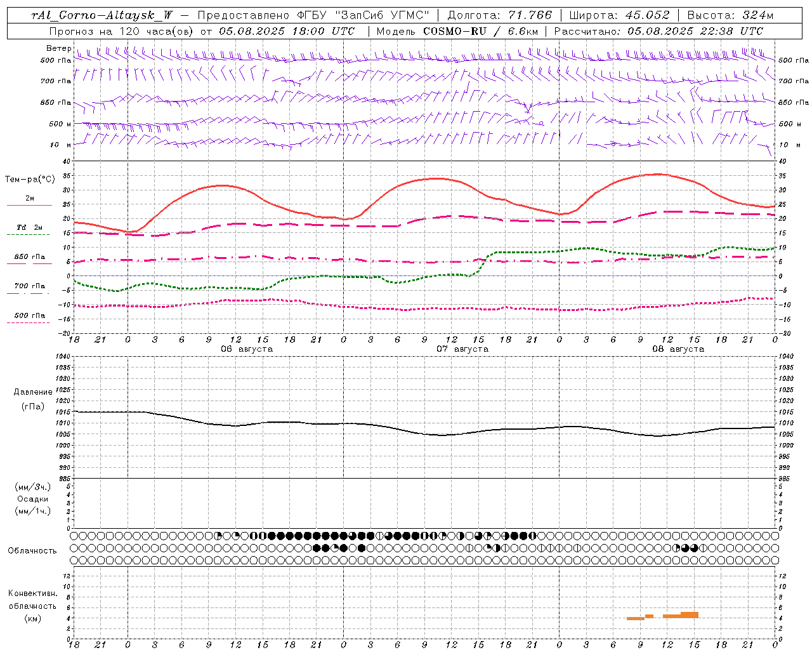
Task: Click the left 12 convective height axis value
Action: [x=67, y=576]
